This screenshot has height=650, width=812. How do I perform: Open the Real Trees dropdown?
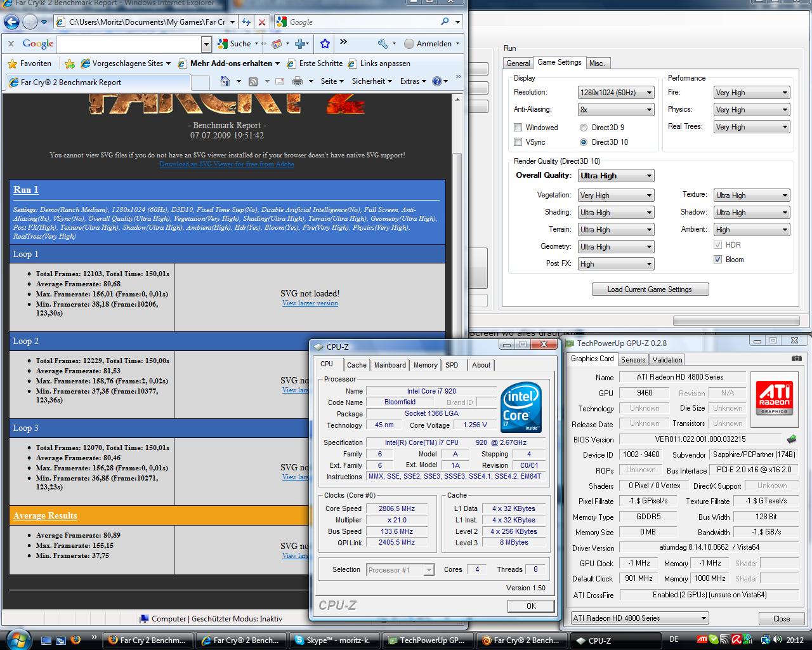752,127
